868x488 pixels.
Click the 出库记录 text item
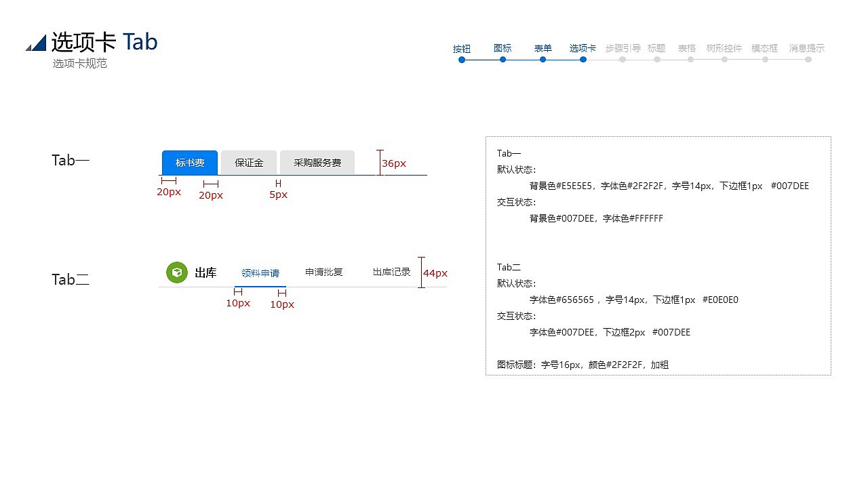[391, 272]
